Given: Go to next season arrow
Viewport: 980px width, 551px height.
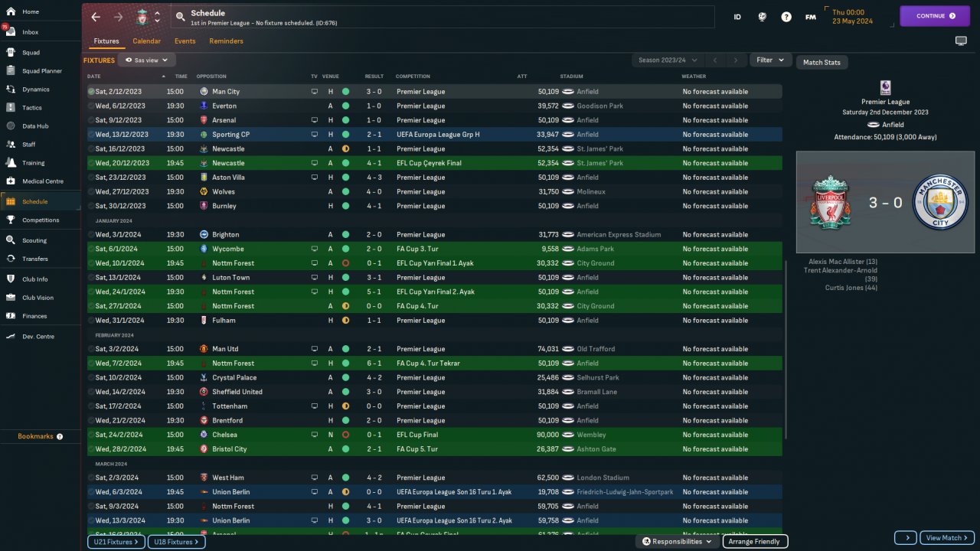Looking at the screenshot, I should [x=736, y=60].
